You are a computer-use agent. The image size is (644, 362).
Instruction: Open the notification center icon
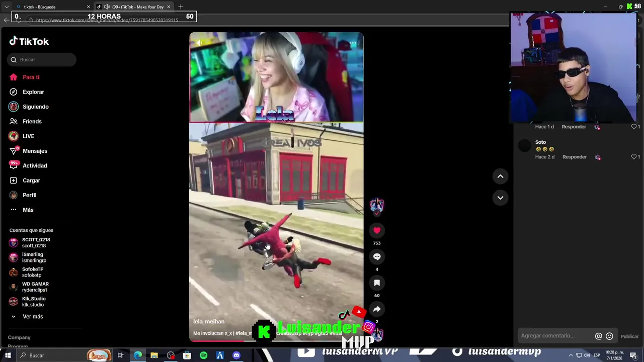(633, 355)
